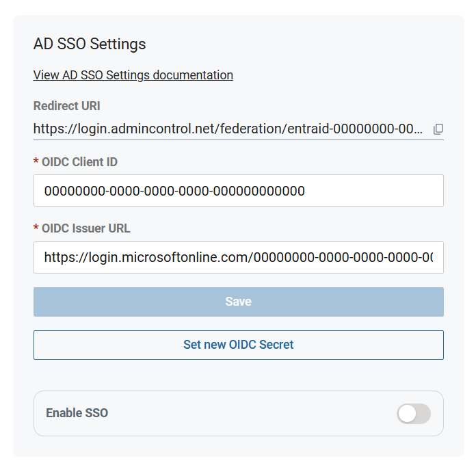Copy the Redirect URI with the copy icon
Viewport: 476px width, 463px height.
pyautogui.click(x=438, y=129)
